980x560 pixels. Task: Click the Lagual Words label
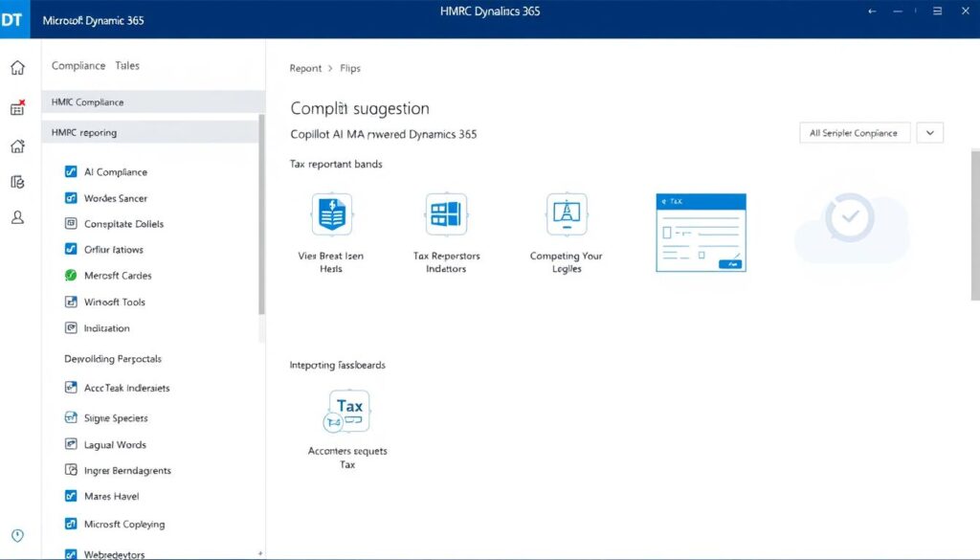pos(115,445)
